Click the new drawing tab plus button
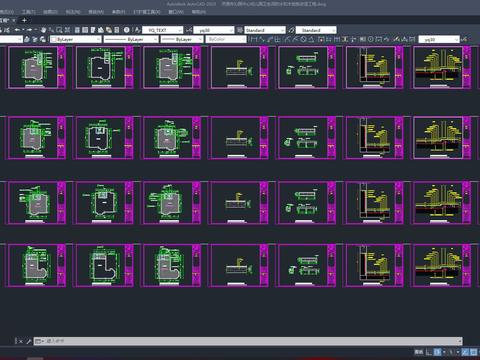Image resolution: width=480 pixels, height=360 pixels. click(24, 20)
